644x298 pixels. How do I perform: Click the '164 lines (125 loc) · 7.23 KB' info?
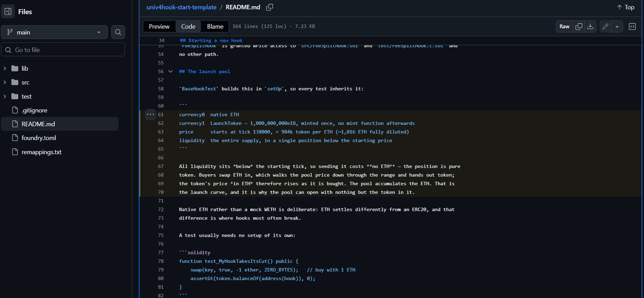273,26
